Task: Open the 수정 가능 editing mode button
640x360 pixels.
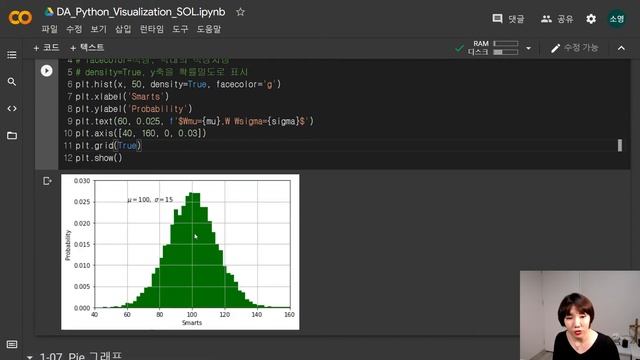Action: click(x=574, y=48)
